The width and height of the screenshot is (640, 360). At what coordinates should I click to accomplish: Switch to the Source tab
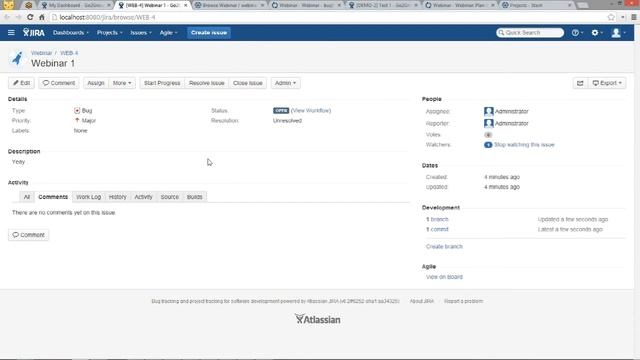point(170,197)
